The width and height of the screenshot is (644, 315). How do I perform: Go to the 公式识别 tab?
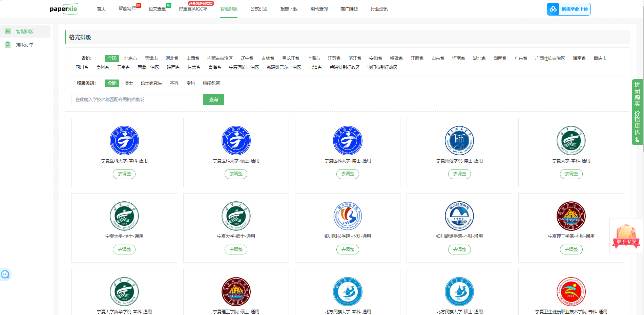(259, 9)
